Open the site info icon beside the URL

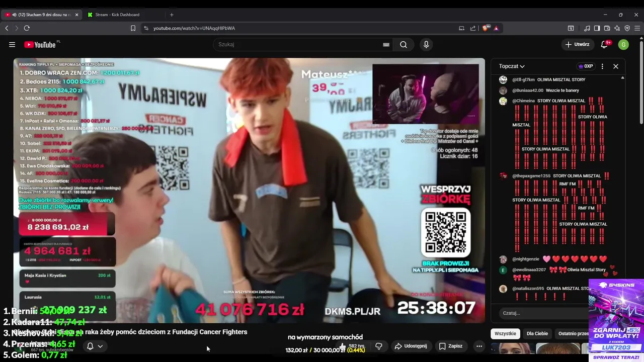click(x=146, y=28)
